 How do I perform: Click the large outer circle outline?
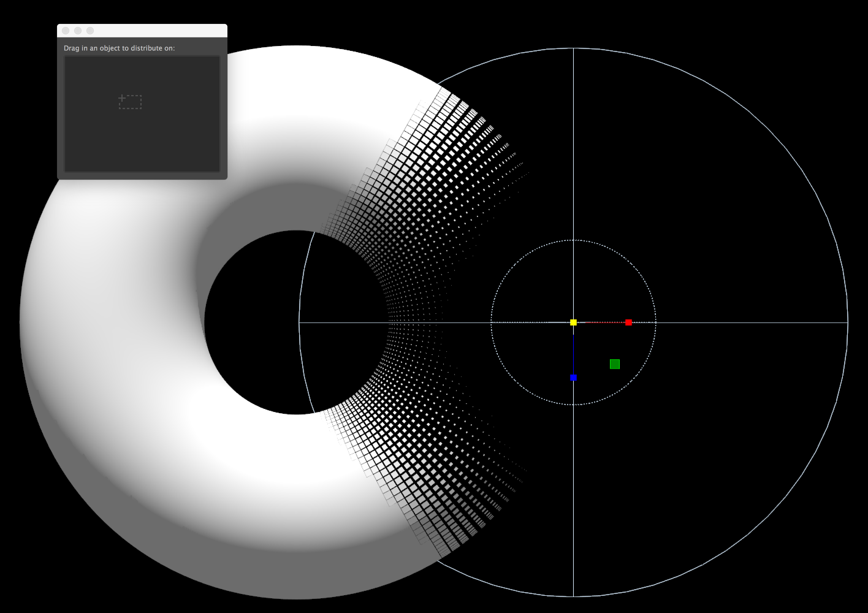(767, 128)
